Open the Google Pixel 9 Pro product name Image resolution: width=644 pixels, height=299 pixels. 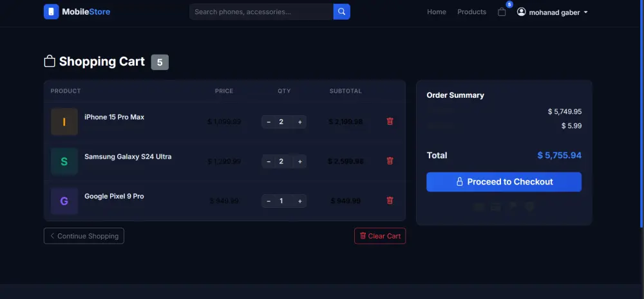point(114,196)
